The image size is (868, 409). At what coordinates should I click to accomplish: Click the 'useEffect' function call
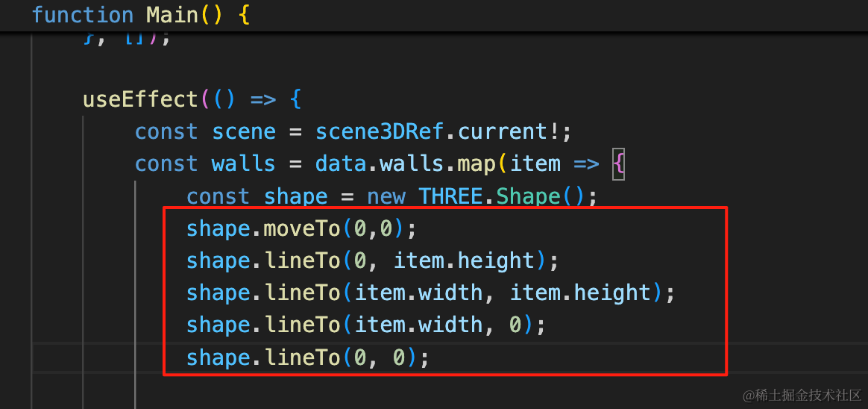140,100
